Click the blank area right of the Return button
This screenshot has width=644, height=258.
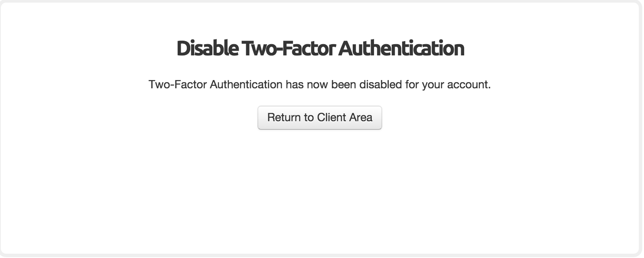click(509, 117)
